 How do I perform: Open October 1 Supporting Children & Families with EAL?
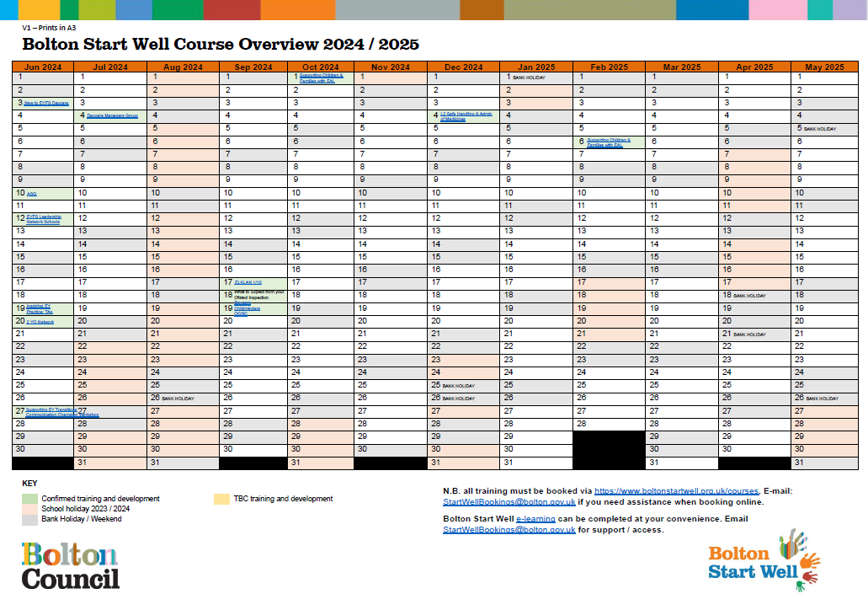[321, 78]
